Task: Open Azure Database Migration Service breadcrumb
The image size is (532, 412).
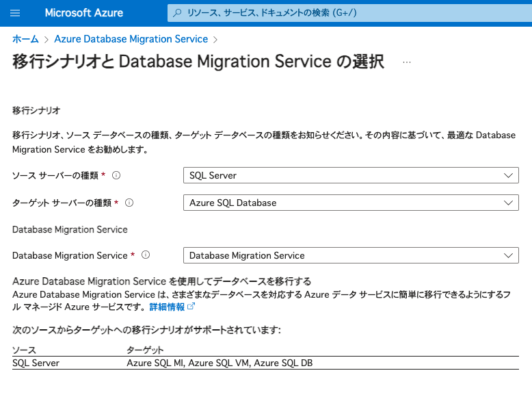Action: (131, 39)
